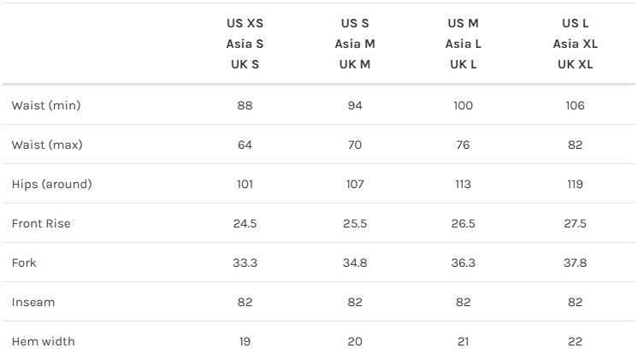Click the Fork value 33.3
Screen dimensions: 644x360
[x=245, y=263]
